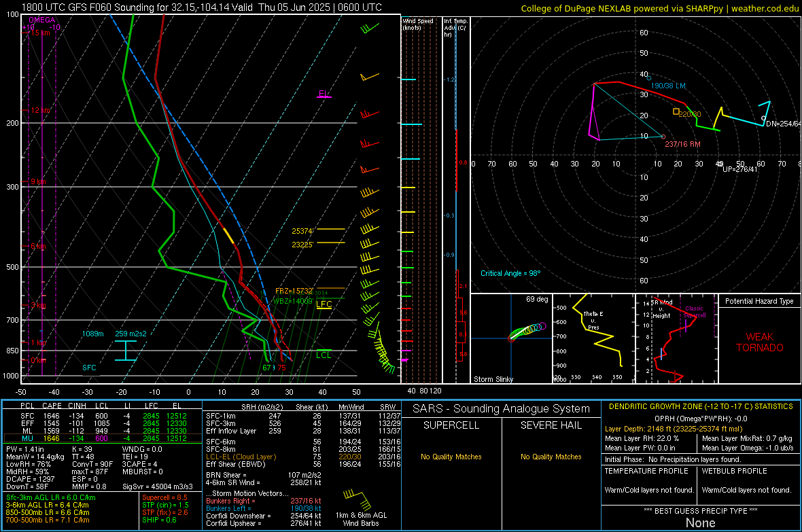Click the Potential Hazard Type heading
802x532 pixels.
[x=759, y=301]
